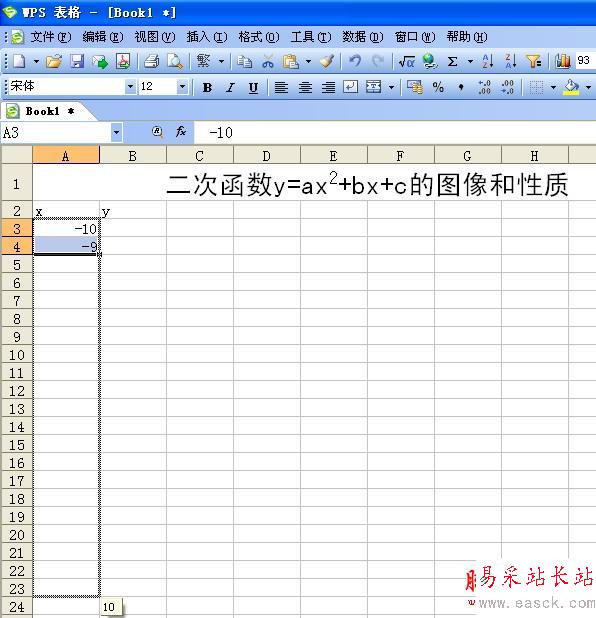This screenshot has width=596, height=618.
Task: Toggle Underline formatting button
Action: [253, 87]
